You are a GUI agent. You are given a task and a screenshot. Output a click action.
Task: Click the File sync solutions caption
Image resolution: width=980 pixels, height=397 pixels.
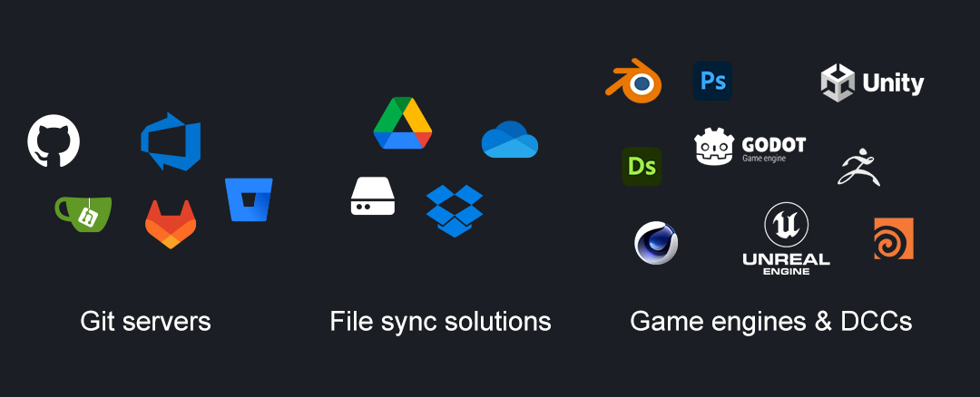tap(441, 322)
